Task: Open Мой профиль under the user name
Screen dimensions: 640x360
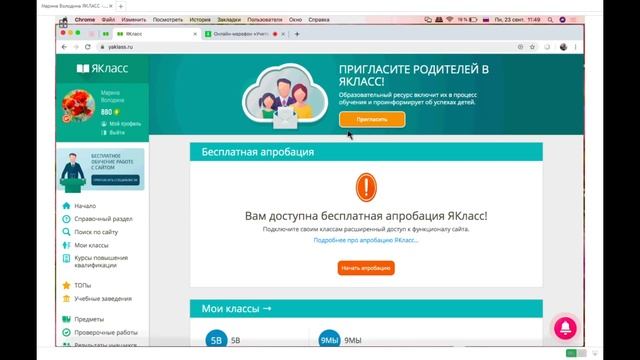Action: (125, 123)
